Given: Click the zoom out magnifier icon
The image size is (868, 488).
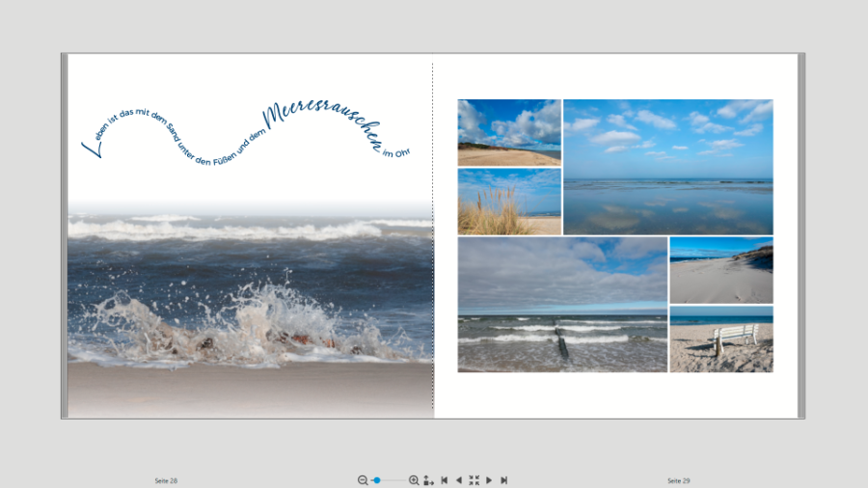Looking at the screenshot, I should point(363,480).
